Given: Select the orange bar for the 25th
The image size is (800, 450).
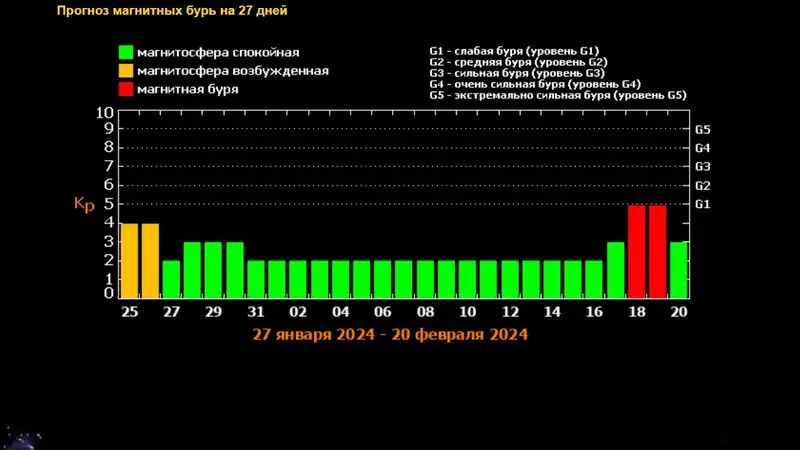Looking at the screenshot, I should pos(129,261).
